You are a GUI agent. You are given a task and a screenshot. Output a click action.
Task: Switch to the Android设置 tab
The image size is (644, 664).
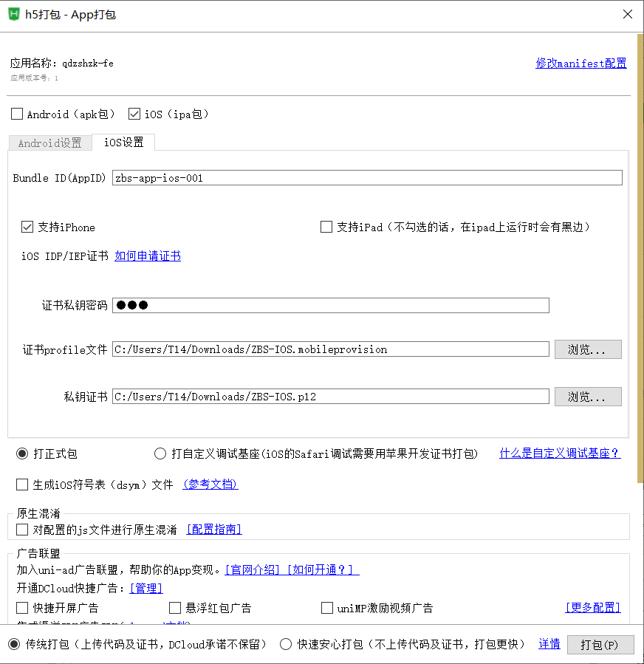pyautogui.click(x=49, y=143)
